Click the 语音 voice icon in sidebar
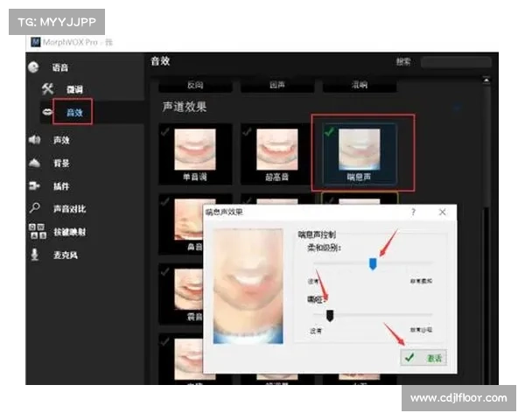 pos(33,67)
